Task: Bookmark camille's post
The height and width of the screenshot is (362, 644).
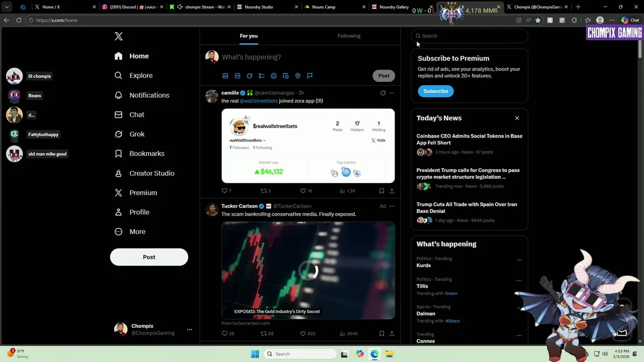Action: point(382,191)
